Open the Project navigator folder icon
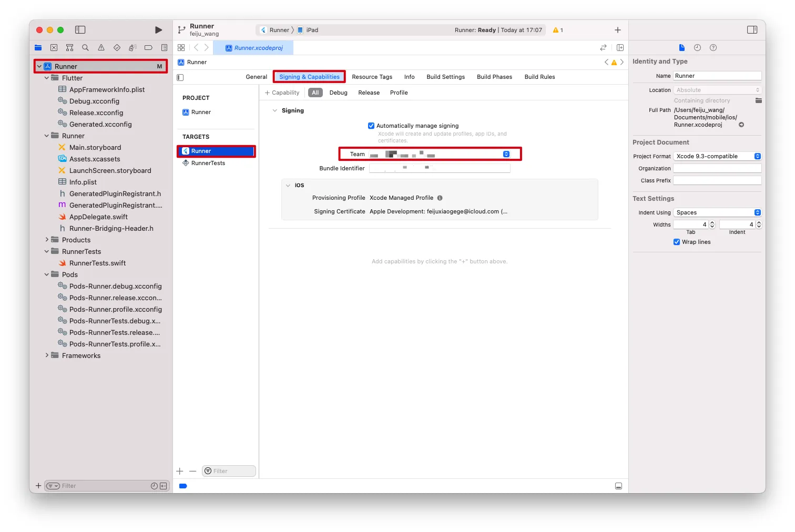 (x=38, y=48)
